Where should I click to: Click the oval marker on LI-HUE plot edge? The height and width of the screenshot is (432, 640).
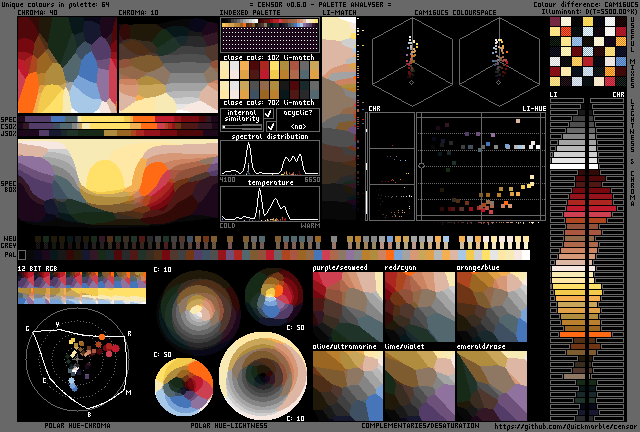[x=421, y=165]
